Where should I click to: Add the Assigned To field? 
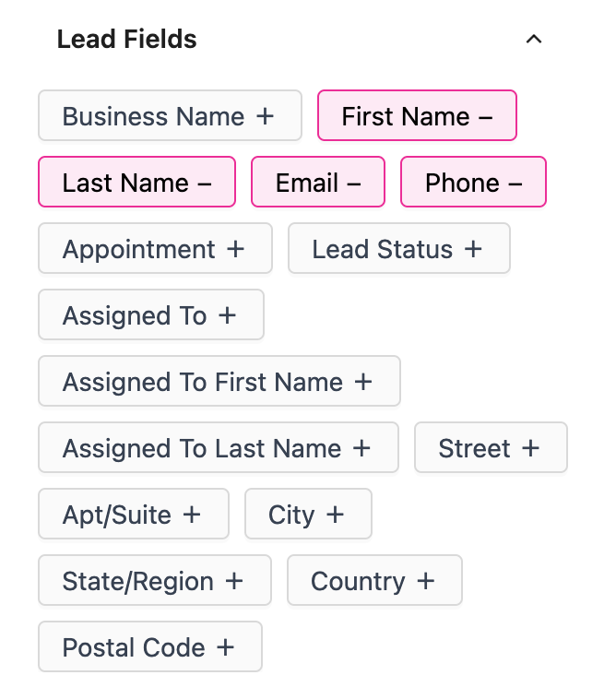150,315
